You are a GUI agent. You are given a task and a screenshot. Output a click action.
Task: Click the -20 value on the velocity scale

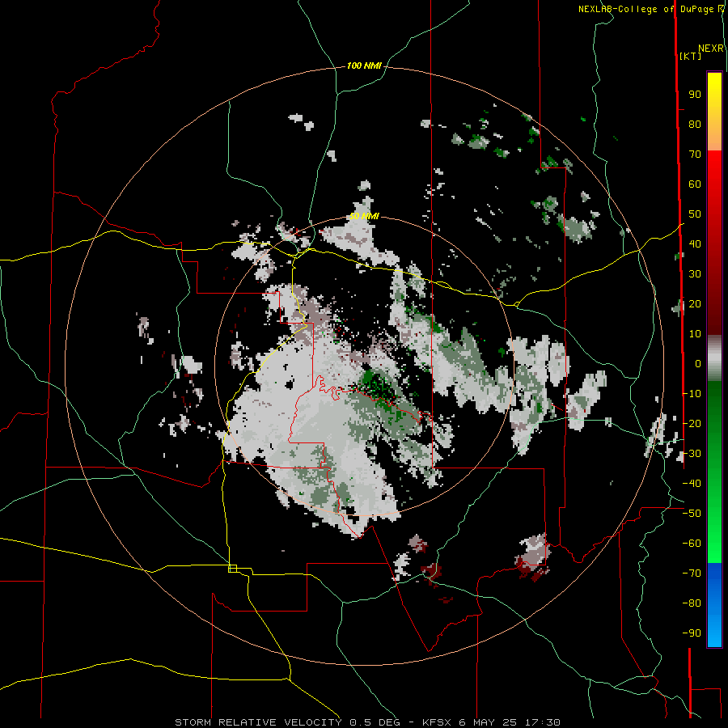click(x=692, y=423)
